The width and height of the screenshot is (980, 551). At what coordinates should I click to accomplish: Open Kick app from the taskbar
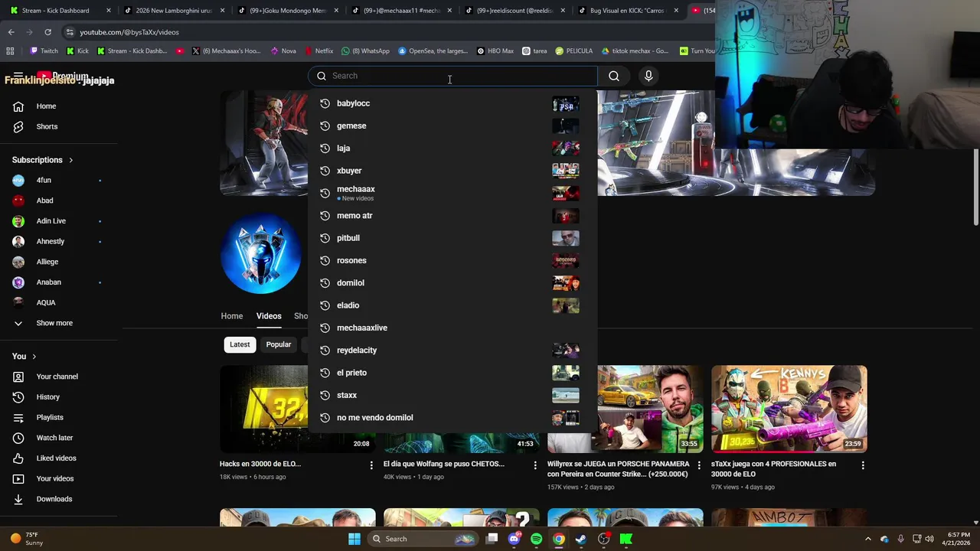626,539
